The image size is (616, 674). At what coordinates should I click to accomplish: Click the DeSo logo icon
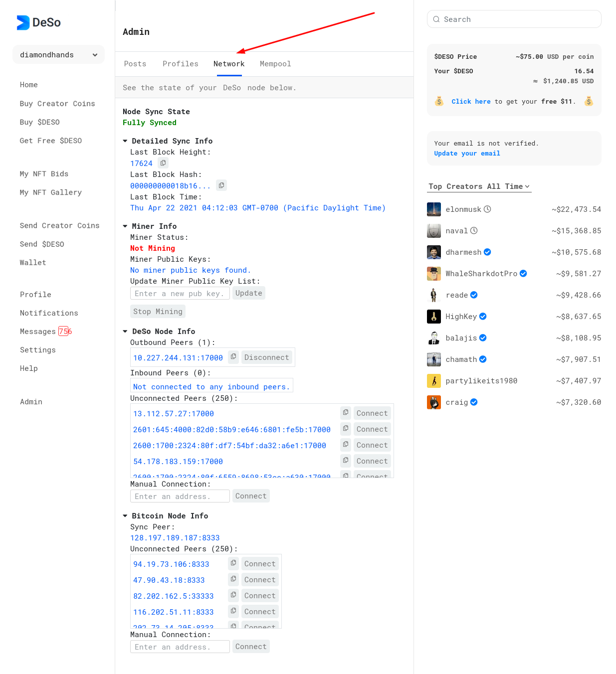[23, 22]
